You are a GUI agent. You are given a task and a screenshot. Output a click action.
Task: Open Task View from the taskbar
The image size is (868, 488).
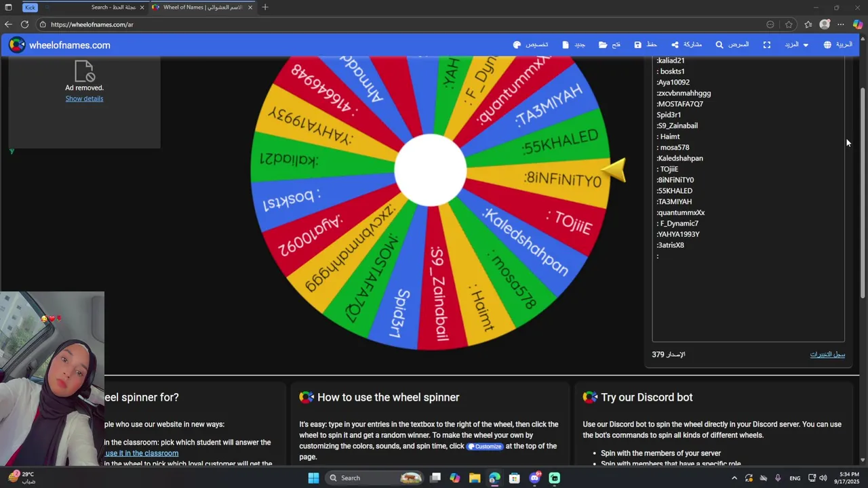435,478
